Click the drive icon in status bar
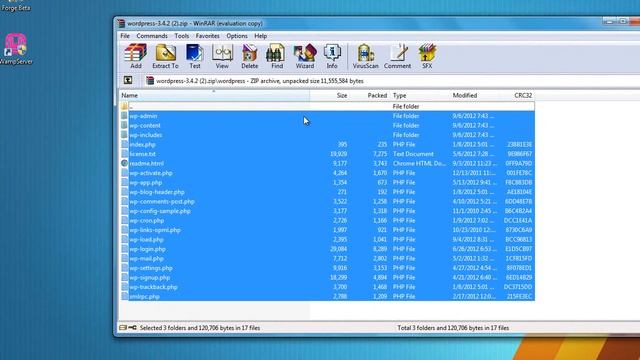The height and width of the screenshot is (360, 640). tap(122, 327)
